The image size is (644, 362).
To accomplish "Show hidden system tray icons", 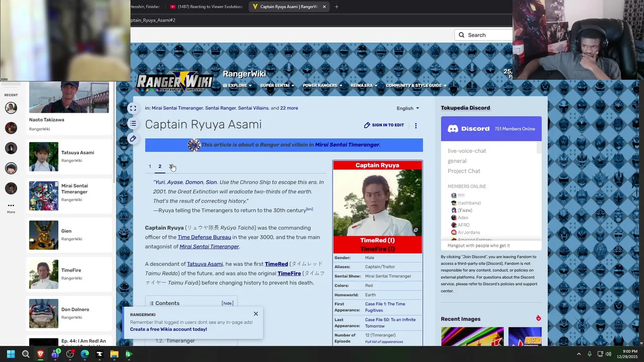I will pos(579,354).
